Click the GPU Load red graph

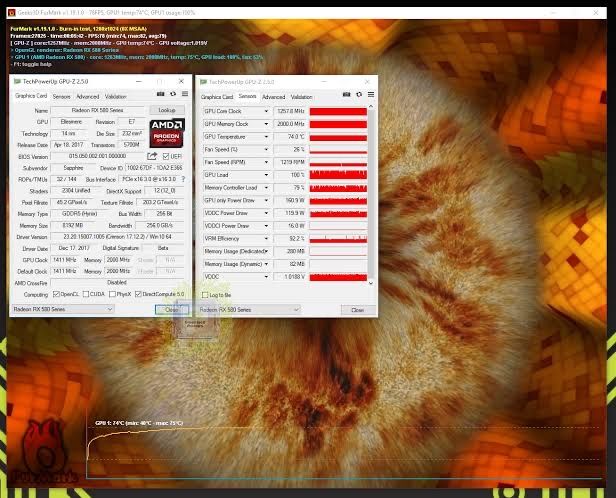click(x=338, y=175)
